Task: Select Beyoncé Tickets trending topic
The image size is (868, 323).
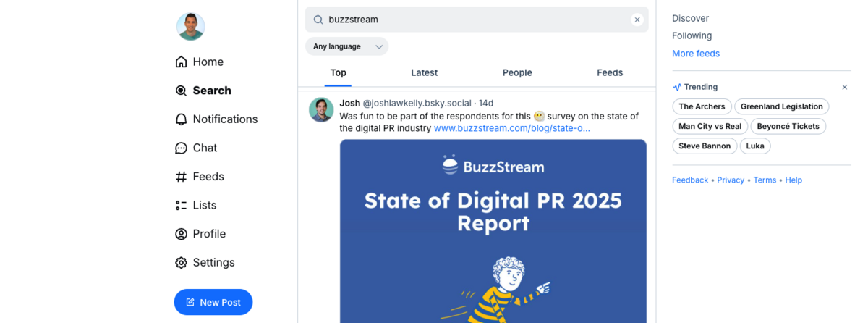Action: coord(788,126)
